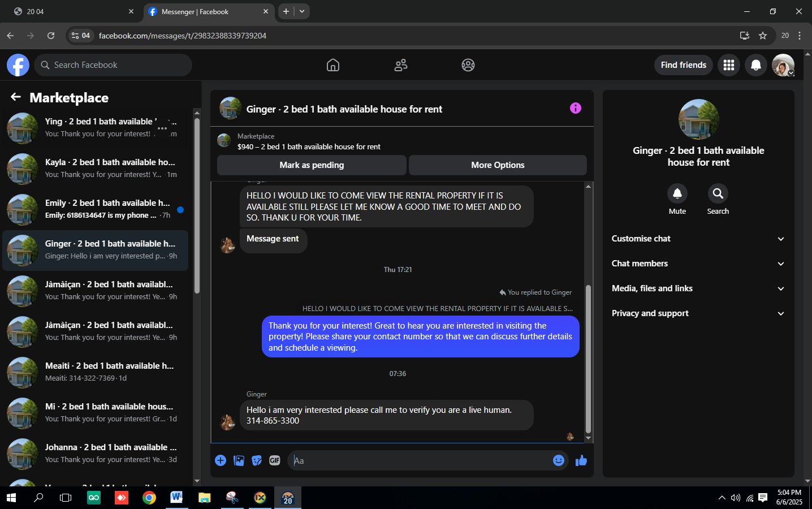Open Emily's unread conversation
Viewport: 812px width, 509px height.
(x=95, y=209)
